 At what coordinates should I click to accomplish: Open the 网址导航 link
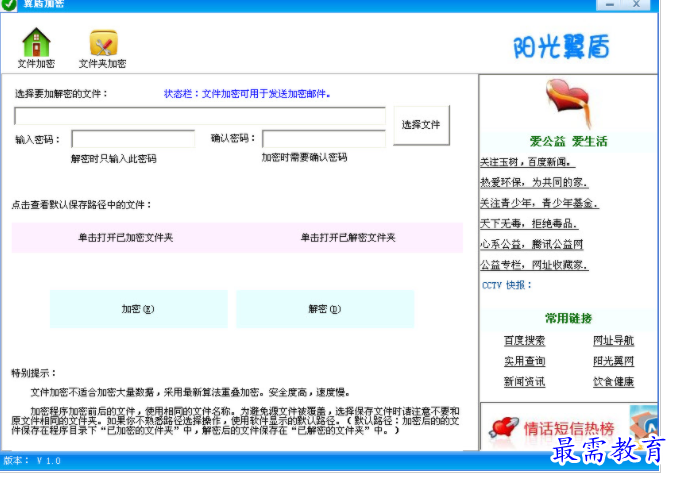613,341
